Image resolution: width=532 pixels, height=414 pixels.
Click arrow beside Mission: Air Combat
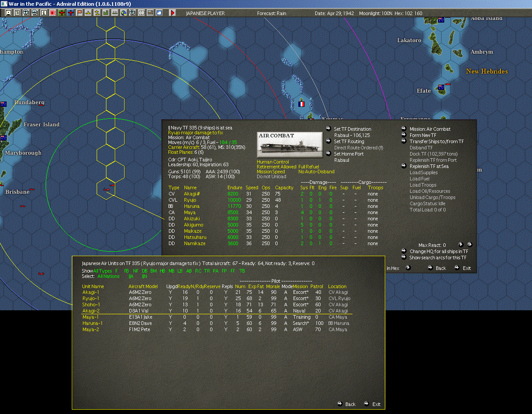(404, 129)
